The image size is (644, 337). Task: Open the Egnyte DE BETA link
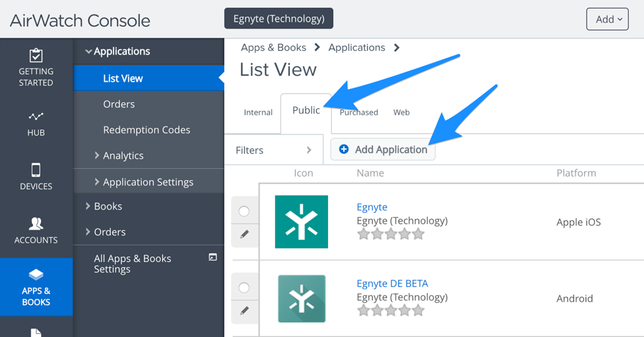[392, 284]
